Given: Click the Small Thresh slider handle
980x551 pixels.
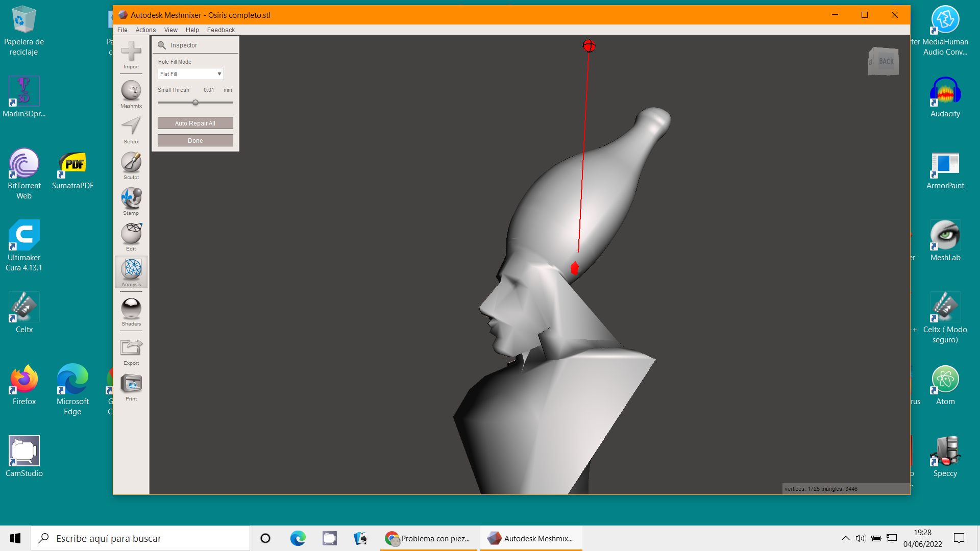Looking at the screenshot, I should click(x=195, y=103).
